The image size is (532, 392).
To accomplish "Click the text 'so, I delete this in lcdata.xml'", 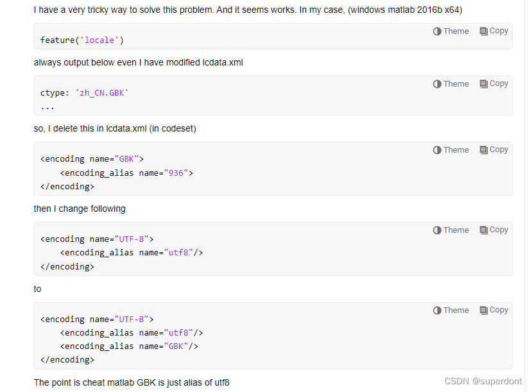I will (x=90, y=128).
